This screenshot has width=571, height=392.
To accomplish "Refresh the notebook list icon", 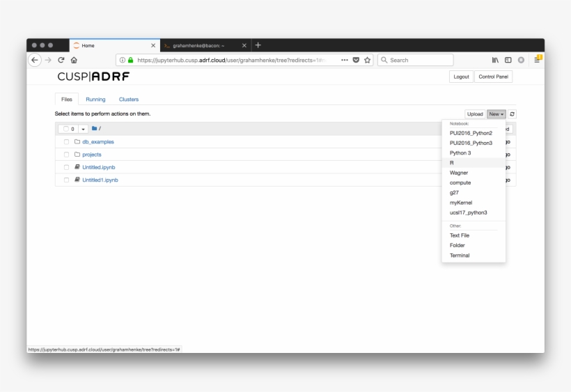I will tap(512, 114).
